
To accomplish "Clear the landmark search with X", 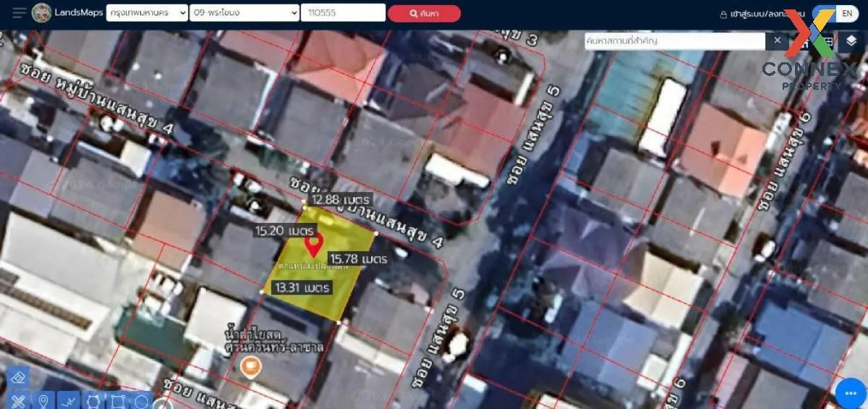I will pyautogui.click(x=778, y=41).
